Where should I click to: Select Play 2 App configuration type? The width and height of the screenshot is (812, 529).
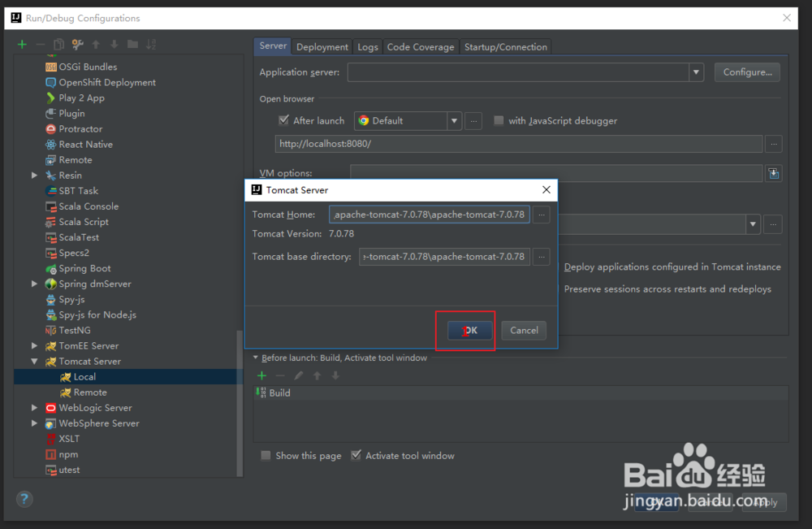pyautogui.click(x=75, y=98)
